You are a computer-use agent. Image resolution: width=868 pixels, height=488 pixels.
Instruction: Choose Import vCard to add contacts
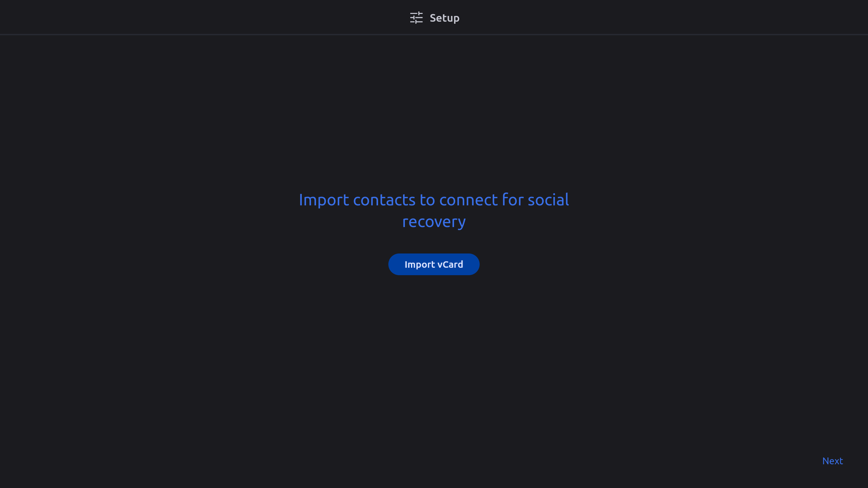(x=434, y=264)
